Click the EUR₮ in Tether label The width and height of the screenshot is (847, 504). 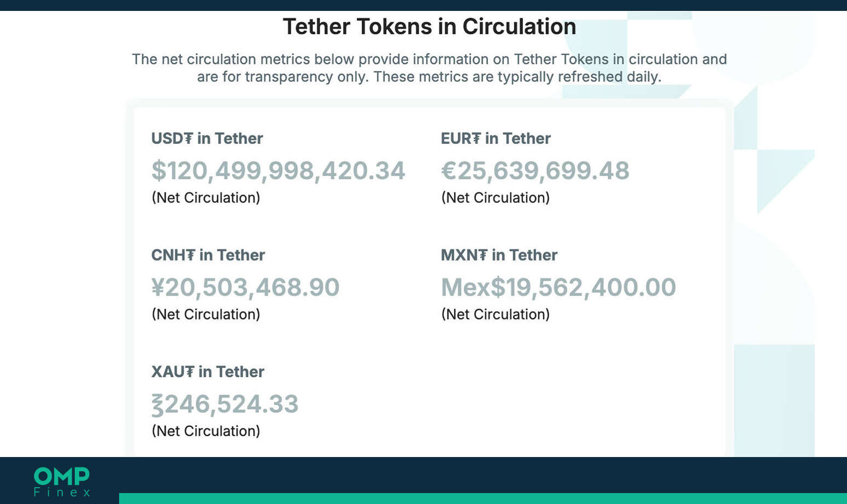(496, 138)
